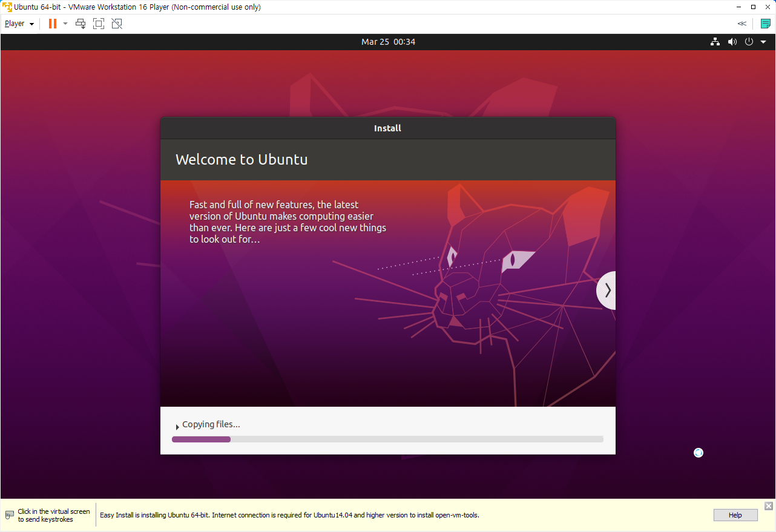Open the Ubuntu volume icon
776x532 pixels.
point(732,42)
